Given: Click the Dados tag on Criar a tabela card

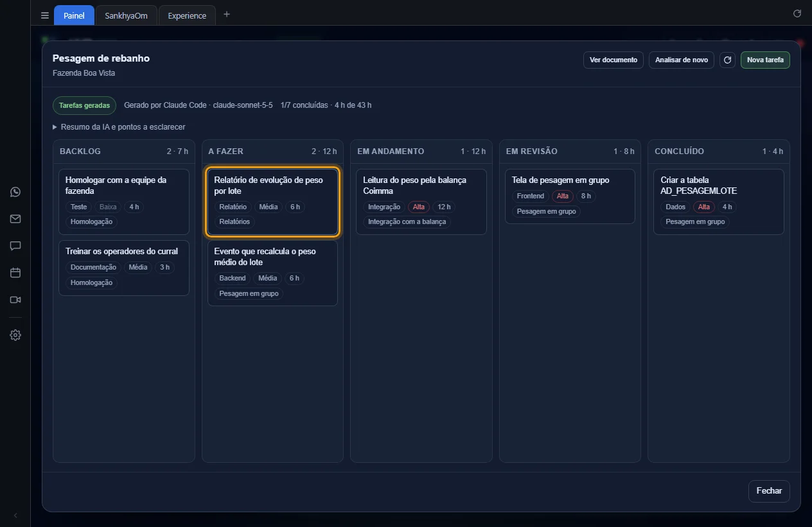Looking at the screenshot, I should [x=676, y=207].
